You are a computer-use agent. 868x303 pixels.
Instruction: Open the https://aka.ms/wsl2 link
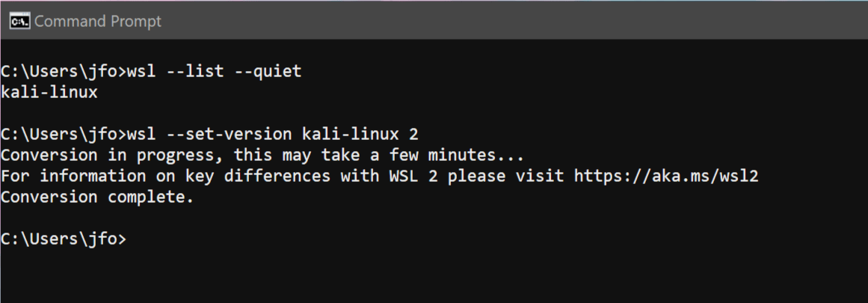(667, 177)
